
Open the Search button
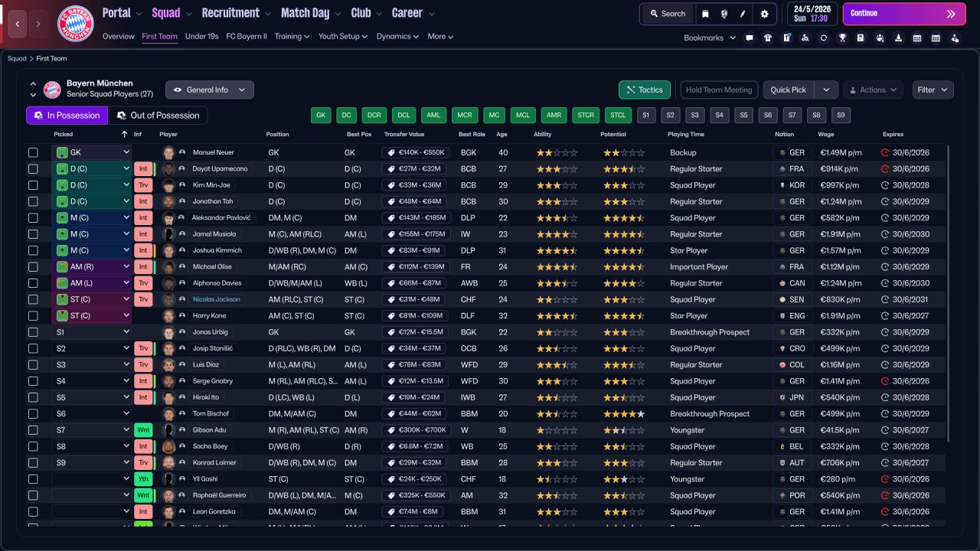tap(668, 14)
